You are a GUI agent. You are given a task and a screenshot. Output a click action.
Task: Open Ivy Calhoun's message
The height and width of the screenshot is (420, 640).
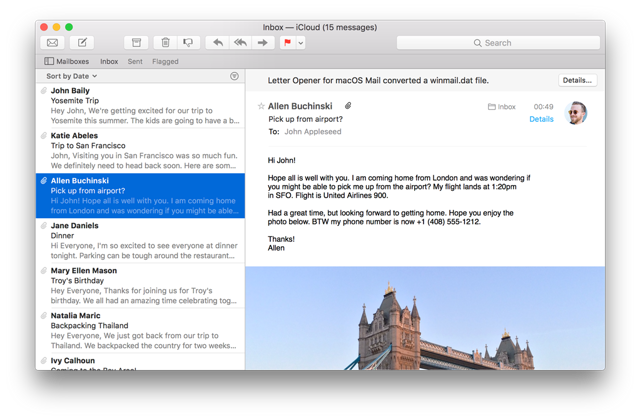coord(140,362)
